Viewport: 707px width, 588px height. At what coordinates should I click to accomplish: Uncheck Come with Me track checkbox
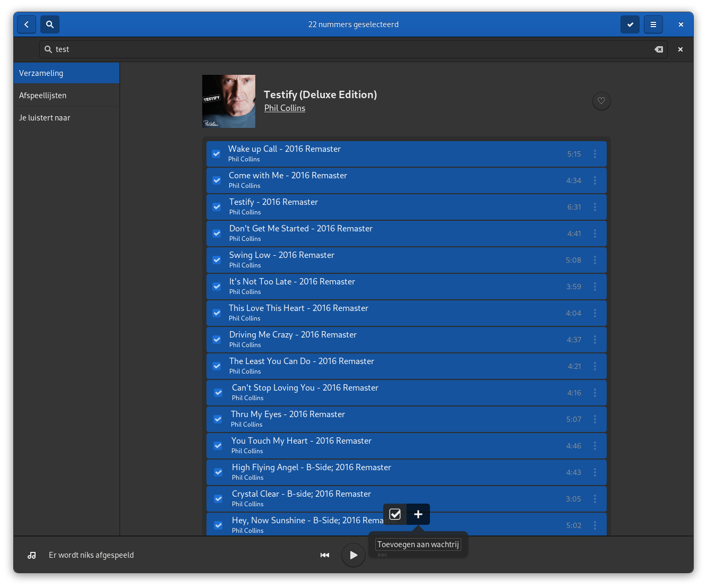[x=217, y=180]
